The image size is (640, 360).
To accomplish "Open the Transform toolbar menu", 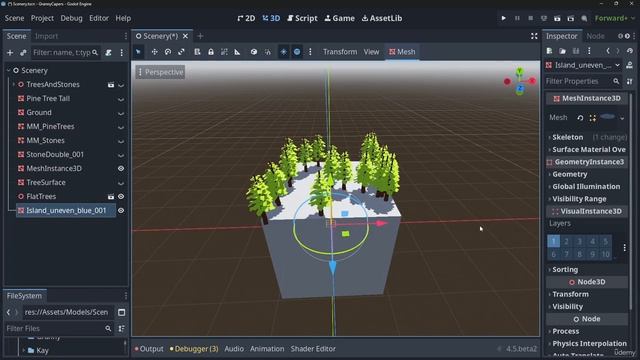I will tap(340, 52).
